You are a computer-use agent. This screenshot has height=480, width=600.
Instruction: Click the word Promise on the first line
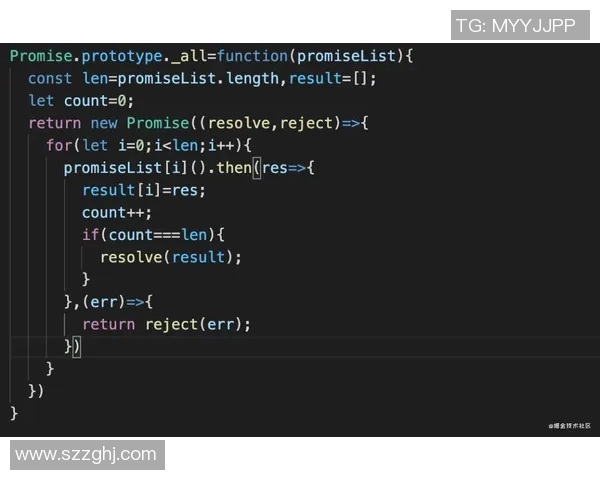[x=41, y=56]
